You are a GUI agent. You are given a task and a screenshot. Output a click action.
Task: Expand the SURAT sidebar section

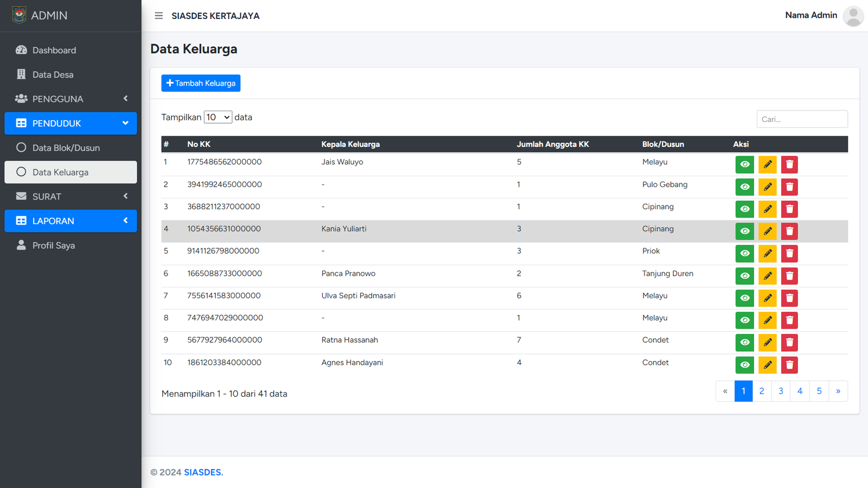coord(71,196)
